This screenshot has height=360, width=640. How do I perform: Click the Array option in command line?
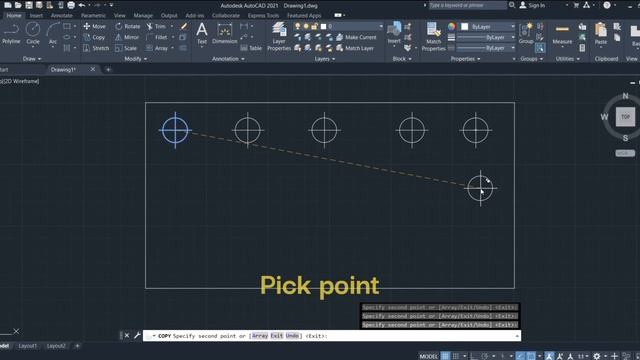(260, 336)
